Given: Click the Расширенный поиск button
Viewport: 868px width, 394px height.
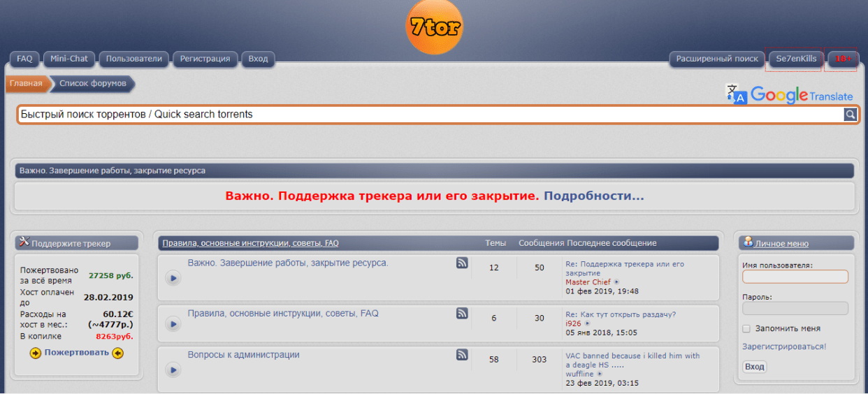Looking at the screenshot, I should 717,59.
